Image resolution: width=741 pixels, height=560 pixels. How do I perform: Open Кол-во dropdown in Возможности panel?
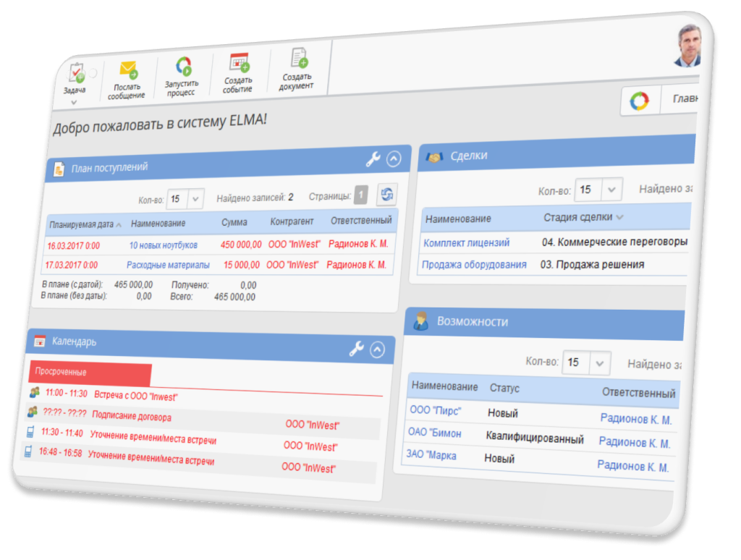[x=599, y=362]
